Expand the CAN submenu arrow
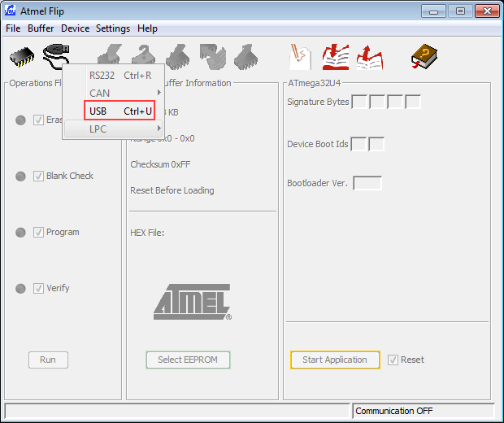Viewport: 504px width, 423px height. 159,93
